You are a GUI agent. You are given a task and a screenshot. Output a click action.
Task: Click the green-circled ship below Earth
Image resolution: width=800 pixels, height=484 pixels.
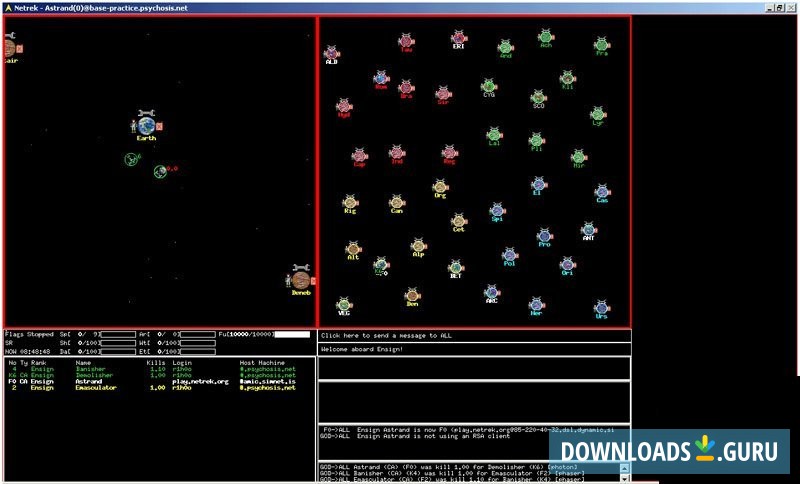click(132, 159)
